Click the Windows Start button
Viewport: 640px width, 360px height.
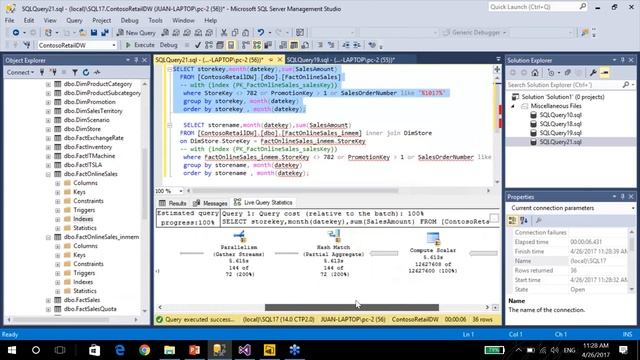(11, 350)
